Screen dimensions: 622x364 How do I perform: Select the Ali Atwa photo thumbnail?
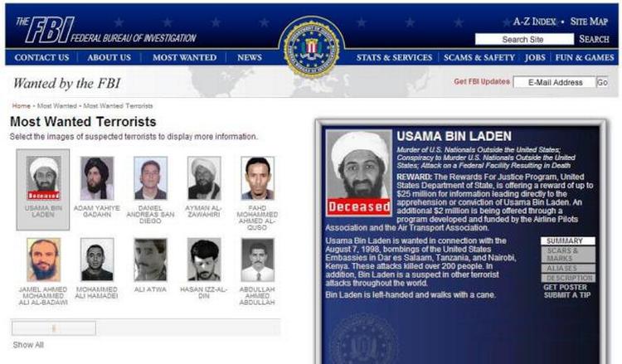pyautogui.click(x=150, y=260)
